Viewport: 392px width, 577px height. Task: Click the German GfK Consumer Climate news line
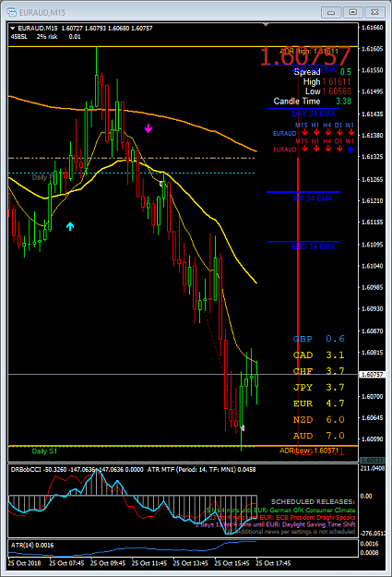pos(279,510)
